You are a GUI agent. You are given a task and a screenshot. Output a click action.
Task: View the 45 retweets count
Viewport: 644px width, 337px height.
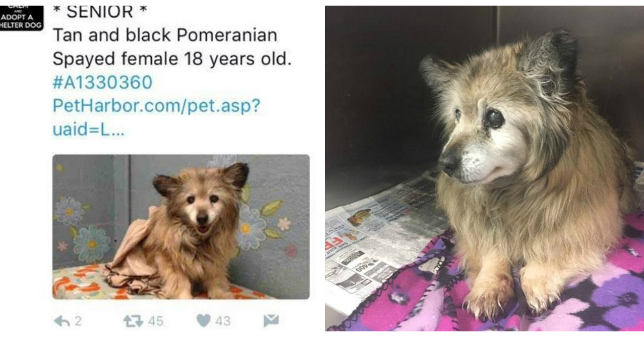tap(156, 321)
